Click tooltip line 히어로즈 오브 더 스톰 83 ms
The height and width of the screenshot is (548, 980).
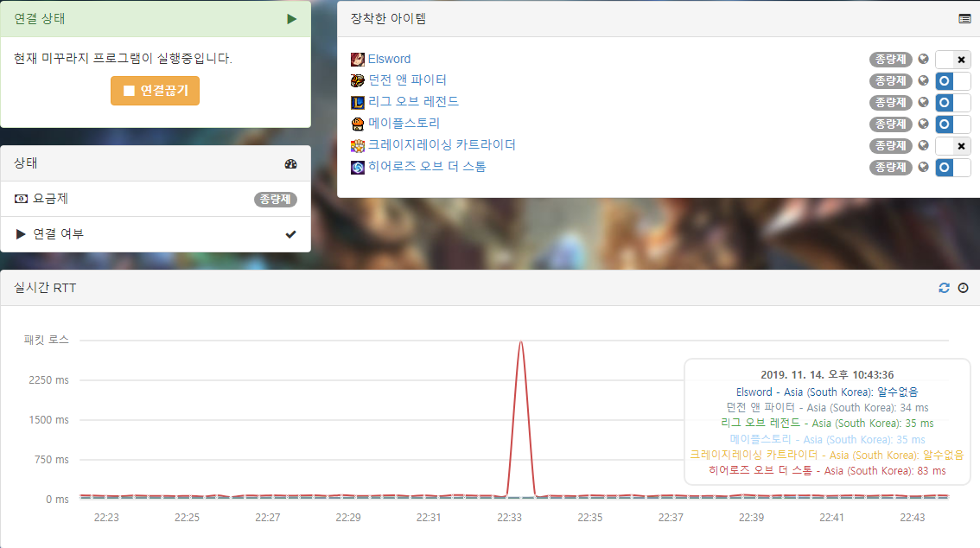pyautogui.click(x=827, y=470)
